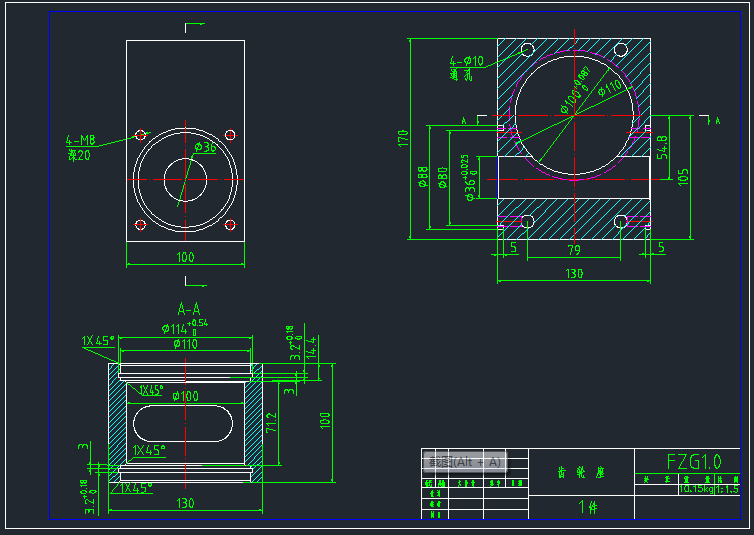
Task: Select the 170 height dimension text
Action: point(403,138)
